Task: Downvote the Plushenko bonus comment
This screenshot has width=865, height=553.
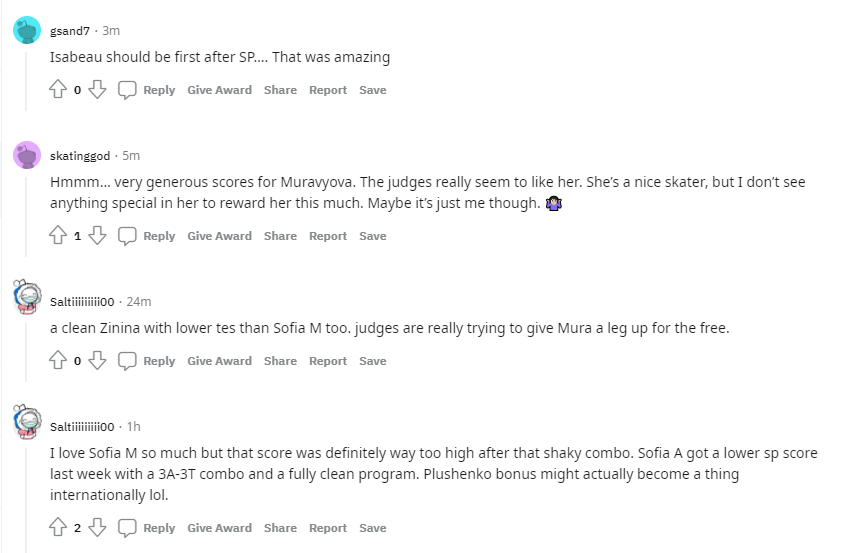Action: pos(97,528)
